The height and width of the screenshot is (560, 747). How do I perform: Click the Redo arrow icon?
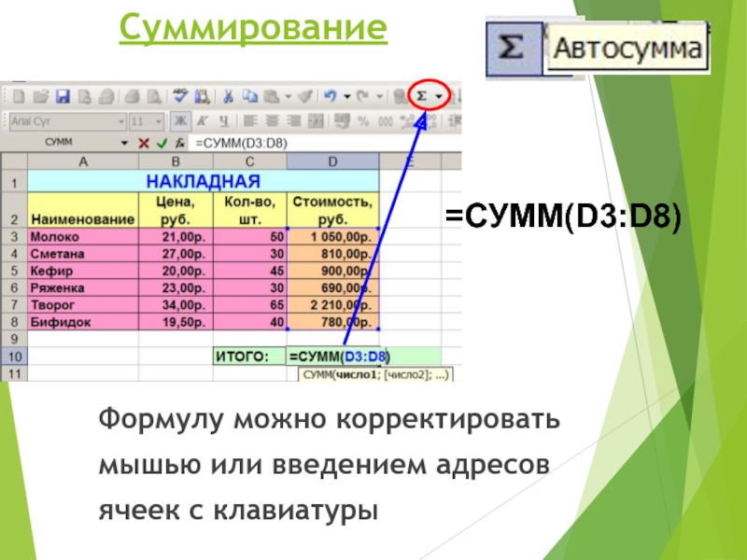[363, 96]
